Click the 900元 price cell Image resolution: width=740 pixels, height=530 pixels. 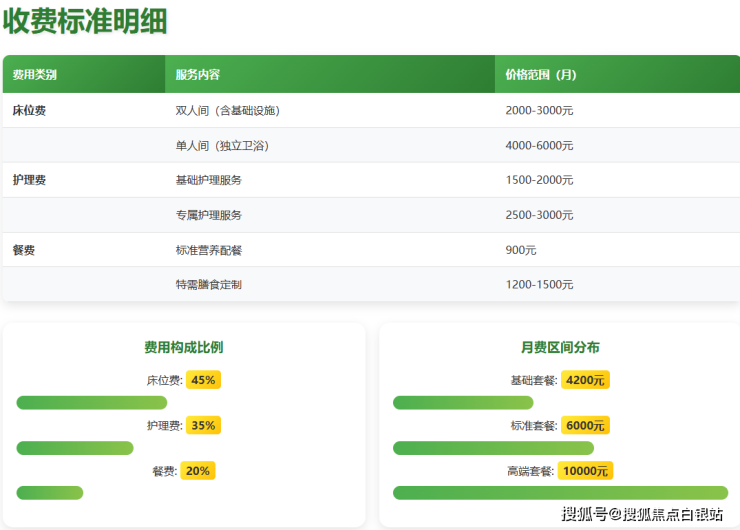point(521,250)
